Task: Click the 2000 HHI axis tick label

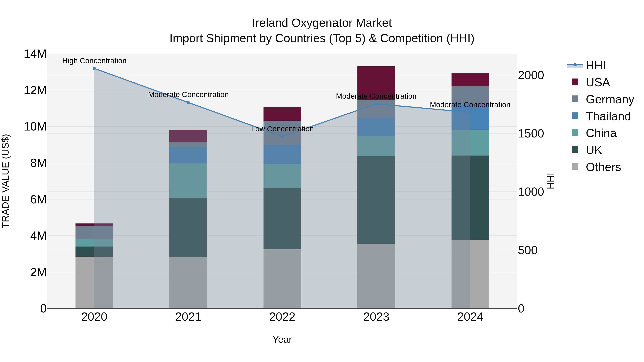Action: click(x=531, y=75)
